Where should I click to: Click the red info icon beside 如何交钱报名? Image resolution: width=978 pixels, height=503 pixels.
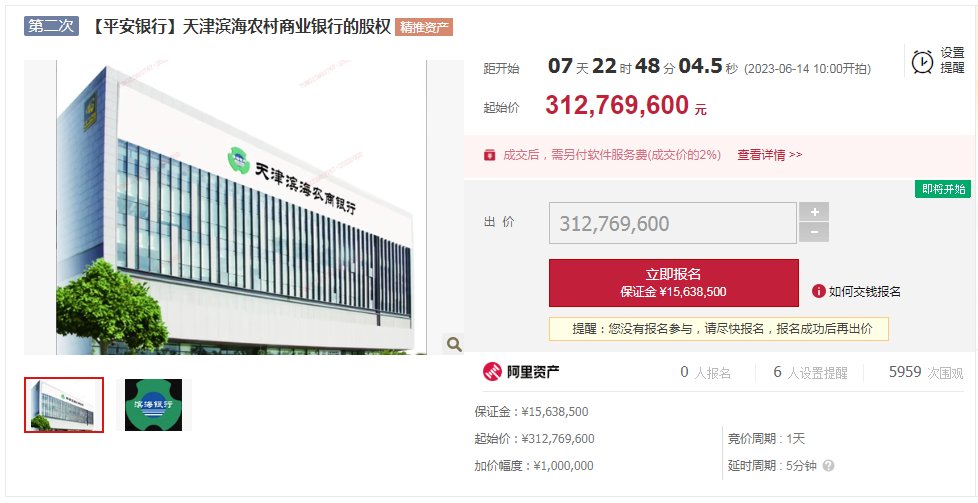click(819, 291)
